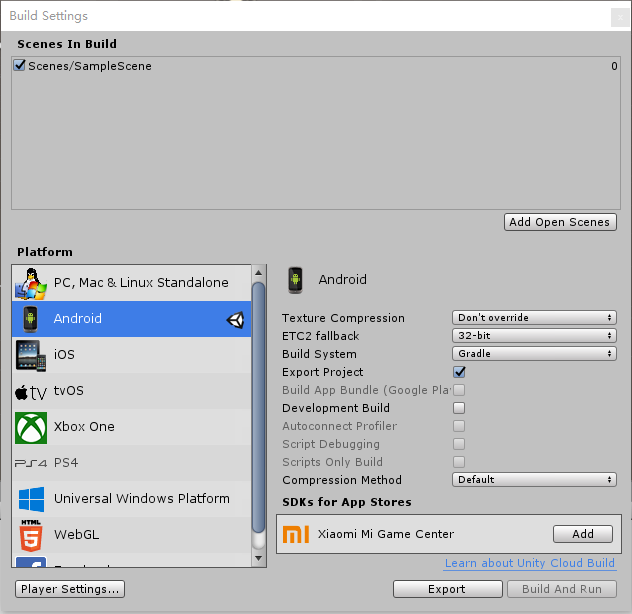This screenshot has height=614, width=632.
Task: Click the scene index number 0
Action: [x=614, y=66]
